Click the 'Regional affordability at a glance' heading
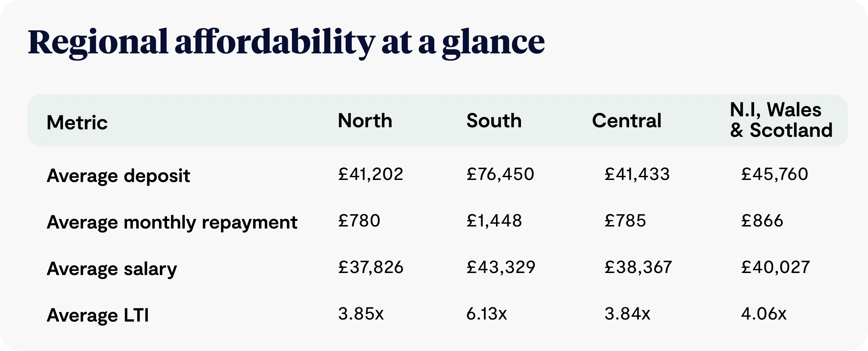The image size is (868, 351). pos(286,43)
